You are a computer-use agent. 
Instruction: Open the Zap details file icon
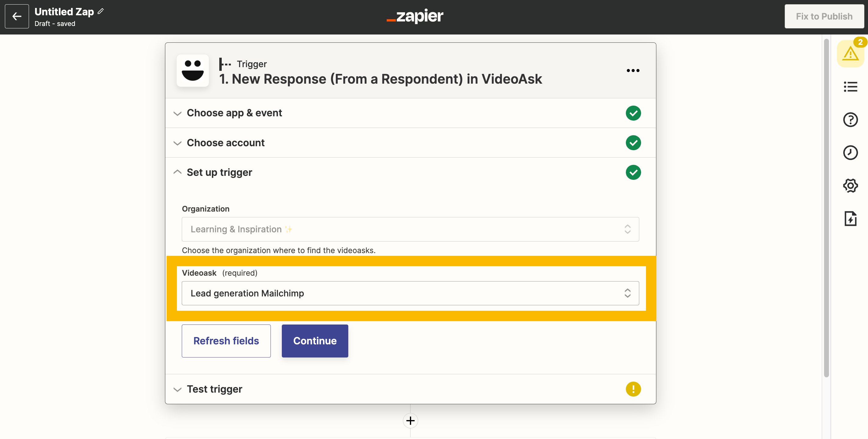pos(851,219)
